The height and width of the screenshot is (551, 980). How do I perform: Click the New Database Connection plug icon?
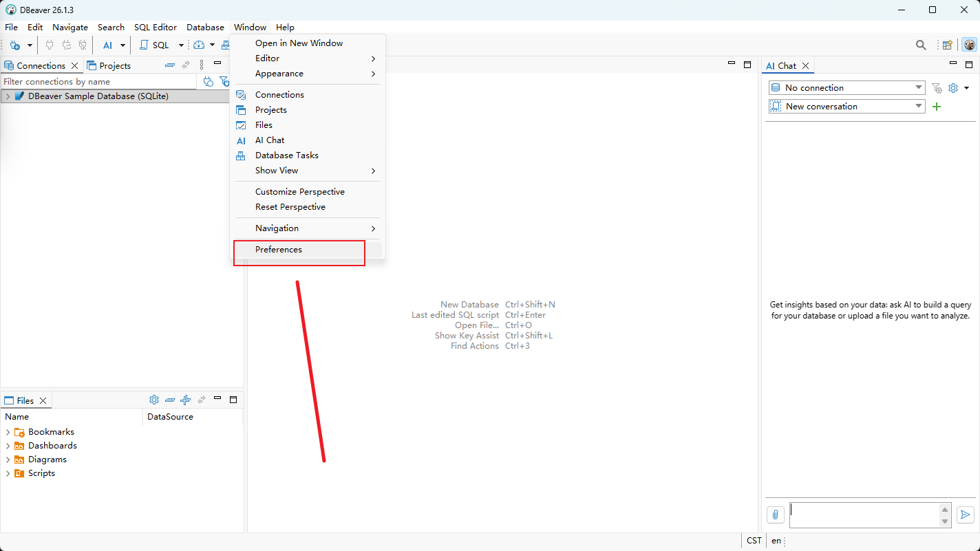(x=15, y=45)
